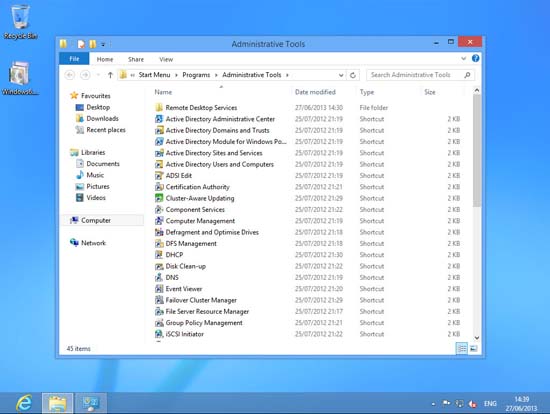Select Active Directory Sites and Services icon

coord(159,153)
